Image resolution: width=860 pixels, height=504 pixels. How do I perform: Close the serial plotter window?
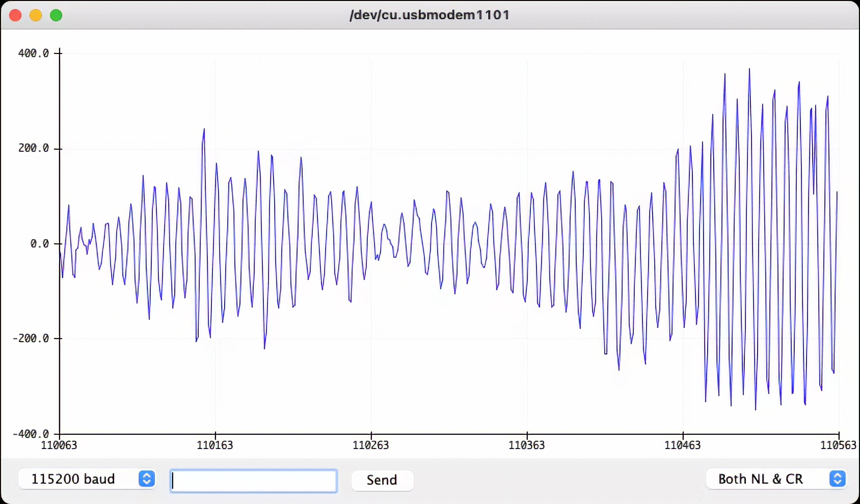pyautogui.click(x=15, y=15)
